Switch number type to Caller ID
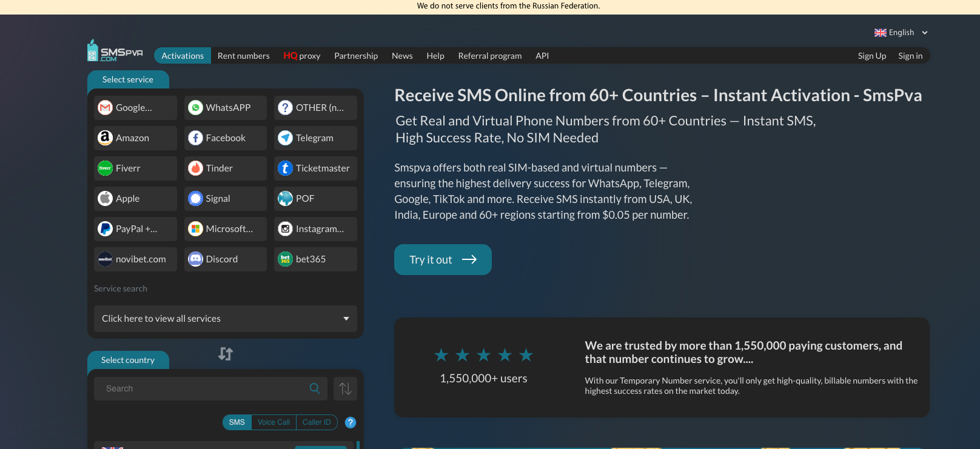980x449 pixels. tap(317, 422)
